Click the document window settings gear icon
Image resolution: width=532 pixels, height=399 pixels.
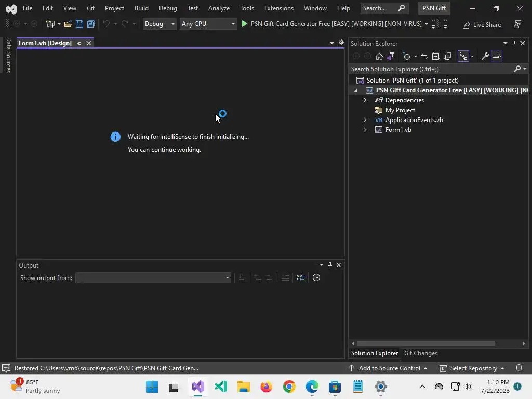(341, 43)
